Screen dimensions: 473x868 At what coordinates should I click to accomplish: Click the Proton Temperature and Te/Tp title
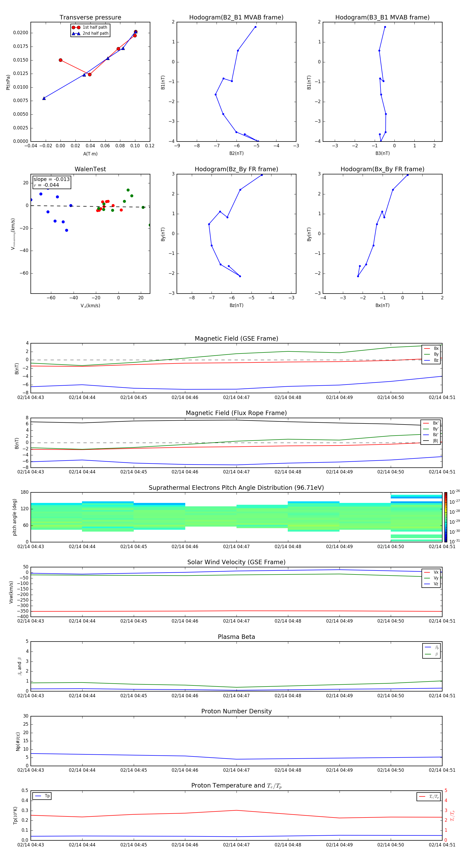[x=236, y=786]
